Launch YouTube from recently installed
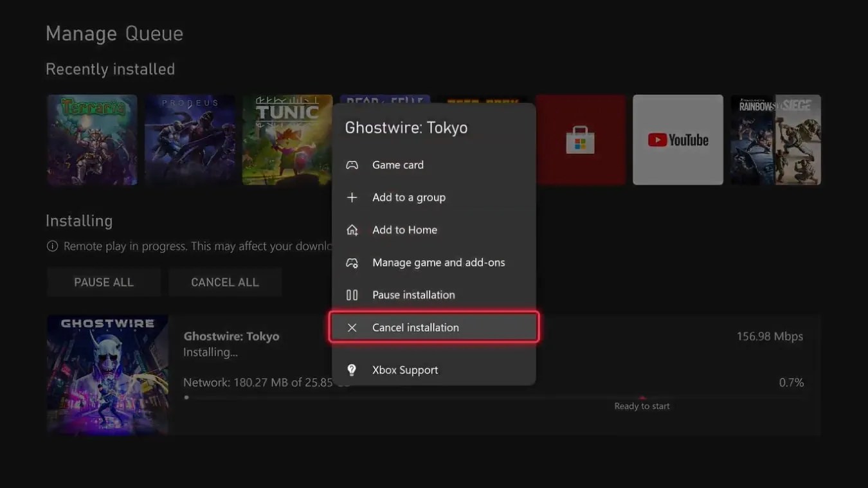Screen dimensions: 868x488 pyautogui.click(x=678, y=140)
